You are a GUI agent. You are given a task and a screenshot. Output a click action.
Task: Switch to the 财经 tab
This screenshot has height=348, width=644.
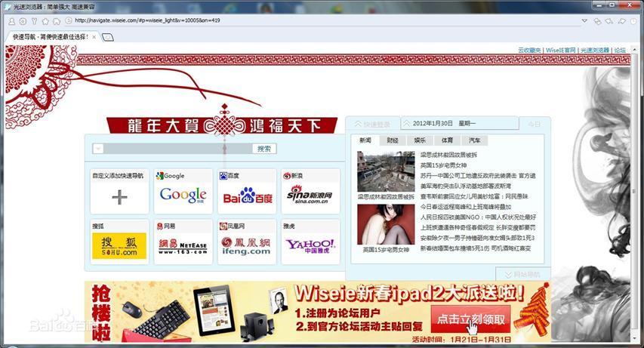pyautogui.click(x=393, y=140)
